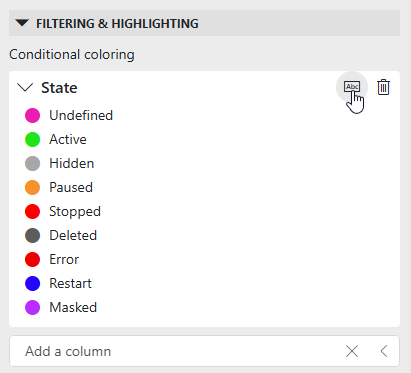
Task: Pick the light gray Hidden color swatch
Action: (x=32, y=163)
